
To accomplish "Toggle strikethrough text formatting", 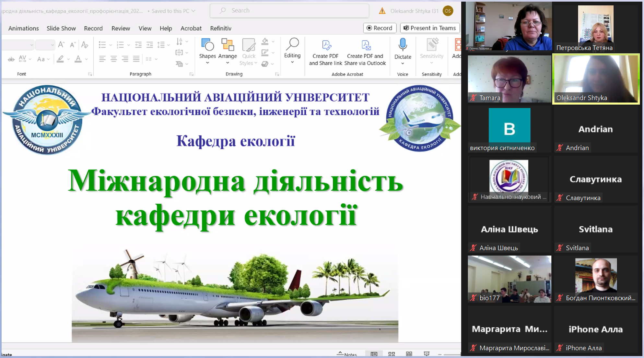I will [x=11, y=59].
